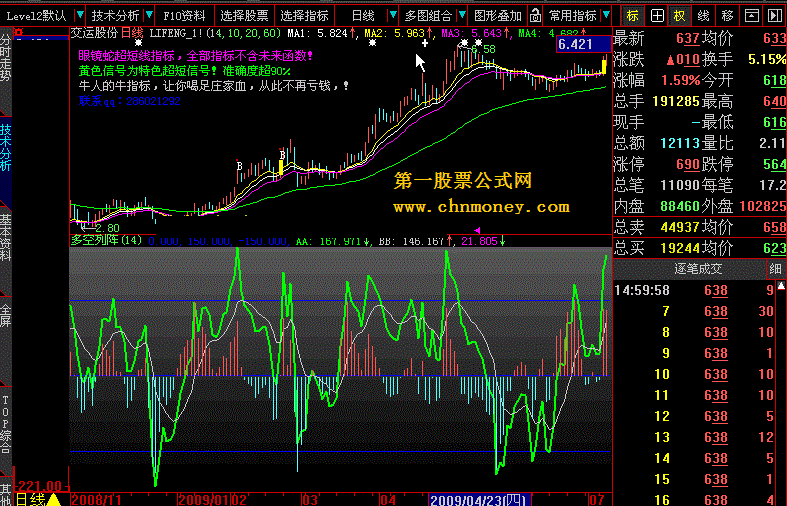This screenshot has width=787, height=506.
Task: Click the 逐笔成交 panel header
Action: [x=698, y=269]
